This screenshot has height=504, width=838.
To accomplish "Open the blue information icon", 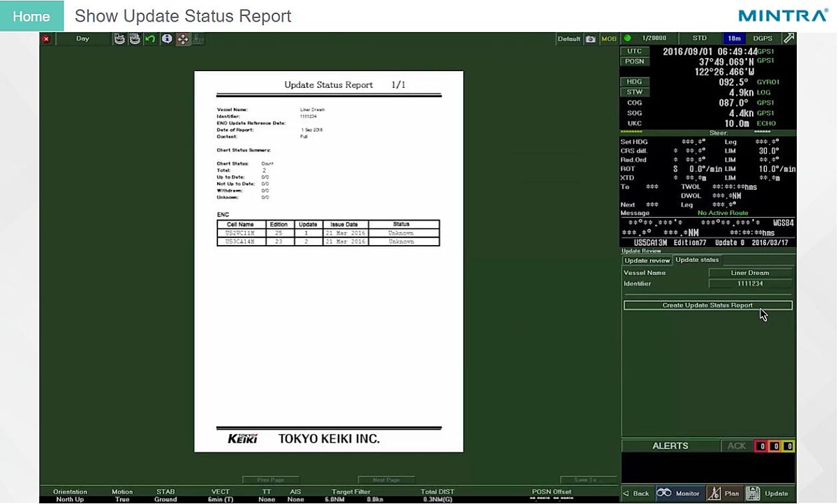I will coord(167,39).
